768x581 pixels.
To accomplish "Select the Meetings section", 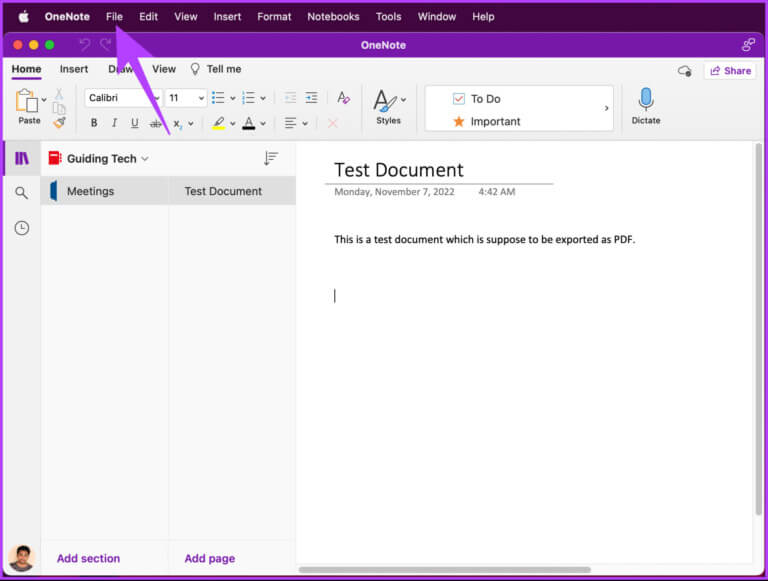I will [105, 191].
